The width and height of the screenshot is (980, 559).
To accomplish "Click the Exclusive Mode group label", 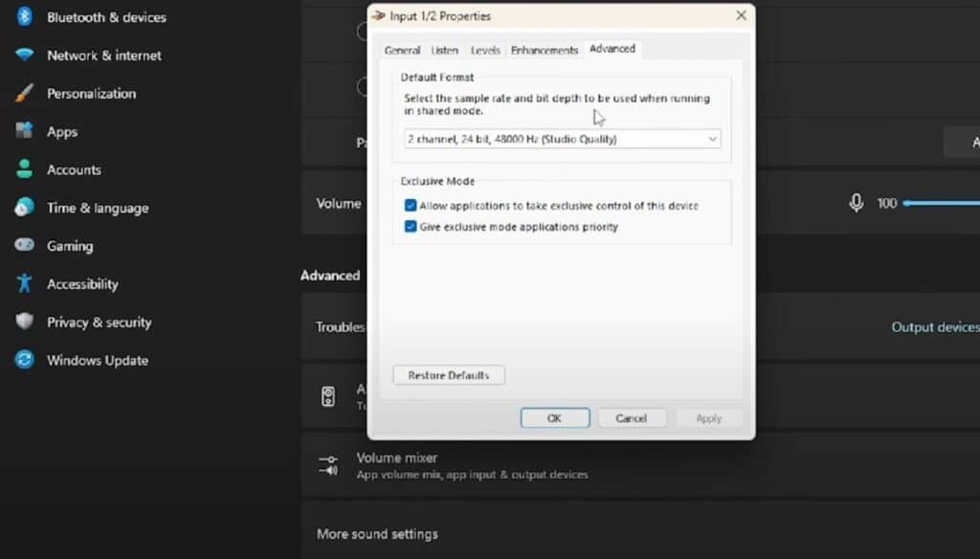I will point(437,181).
